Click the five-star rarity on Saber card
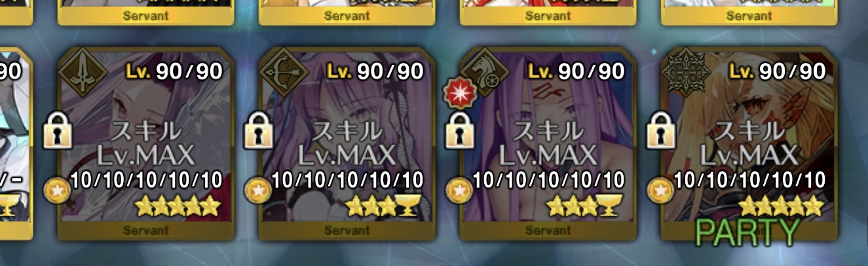Screen dimensions: 868x266 (178, 208)
